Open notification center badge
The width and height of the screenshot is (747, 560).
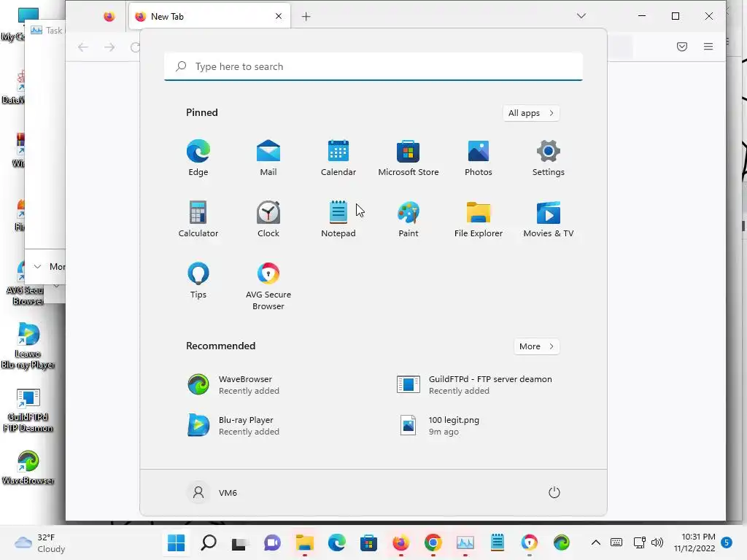pyautogui.click(x=727, y=542)
